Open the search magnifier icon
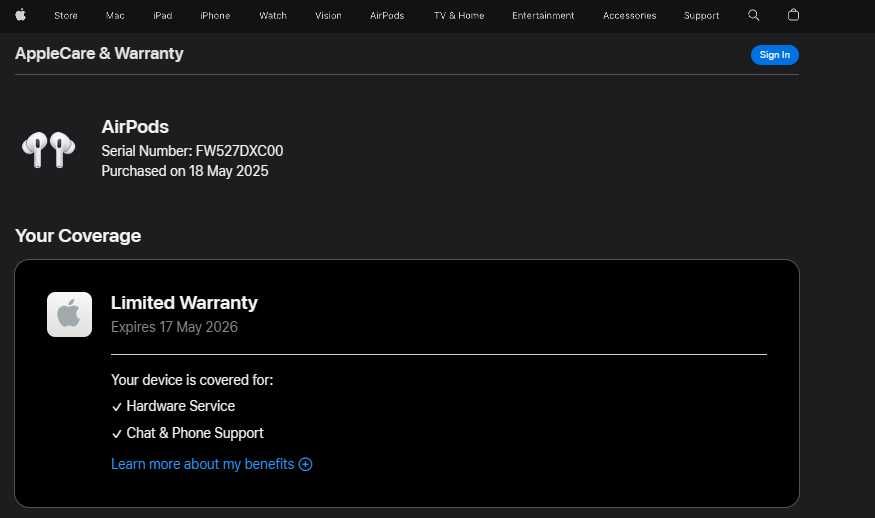The height and width of the screenshot is (518, 875). point(754,15)
